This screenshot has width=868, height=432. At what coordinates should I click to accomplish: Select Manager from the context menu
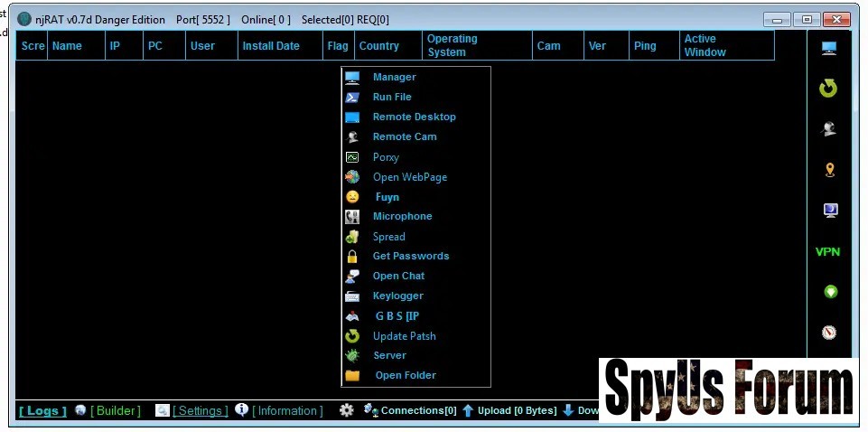(394, 78)
